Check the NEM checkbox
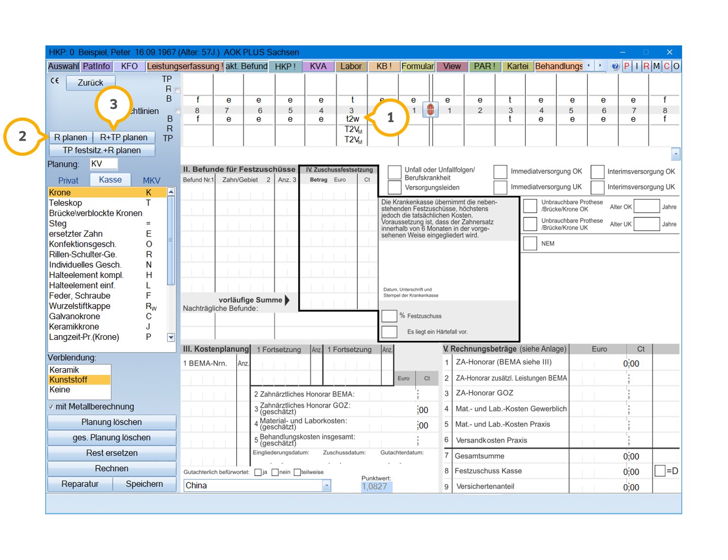Screen dimensions: 728x560 click(x=530, y=243)
